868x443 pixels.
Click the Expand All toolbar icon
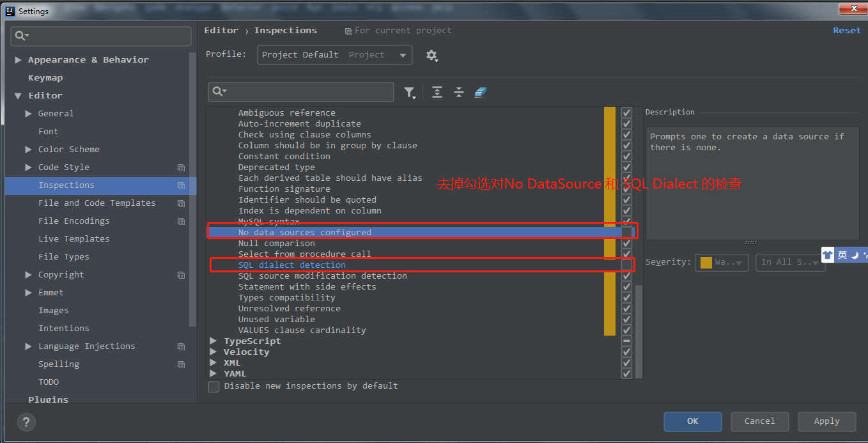click(x=437, y=92)
